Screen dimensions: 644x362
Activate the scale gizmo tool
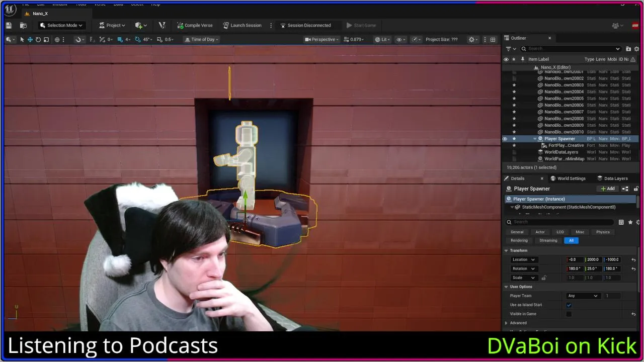[46, 39]
